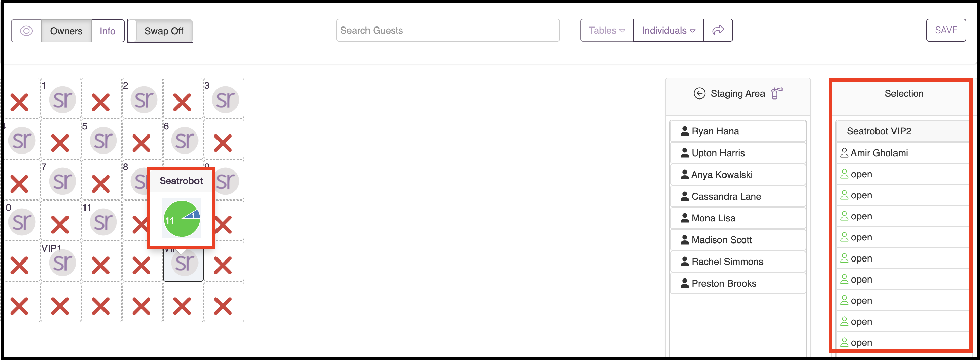Image resolution: width=980 pixels, height=360 pixels.
Task: Toggle the Swap Off switch
Action: 160,31
